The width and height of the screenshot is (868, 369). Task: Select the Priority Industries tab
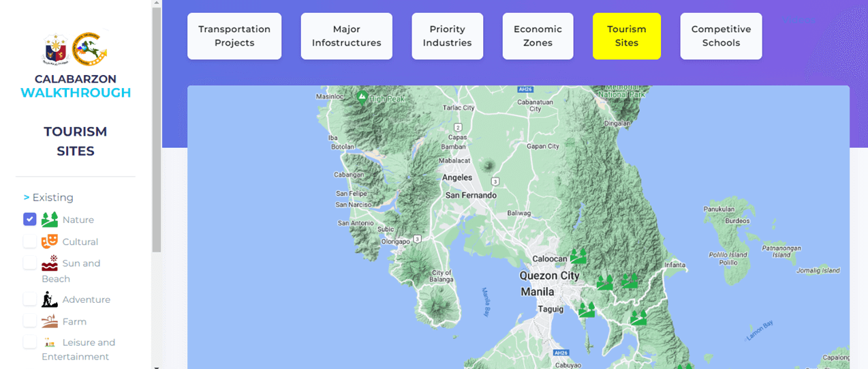point(447,36)
